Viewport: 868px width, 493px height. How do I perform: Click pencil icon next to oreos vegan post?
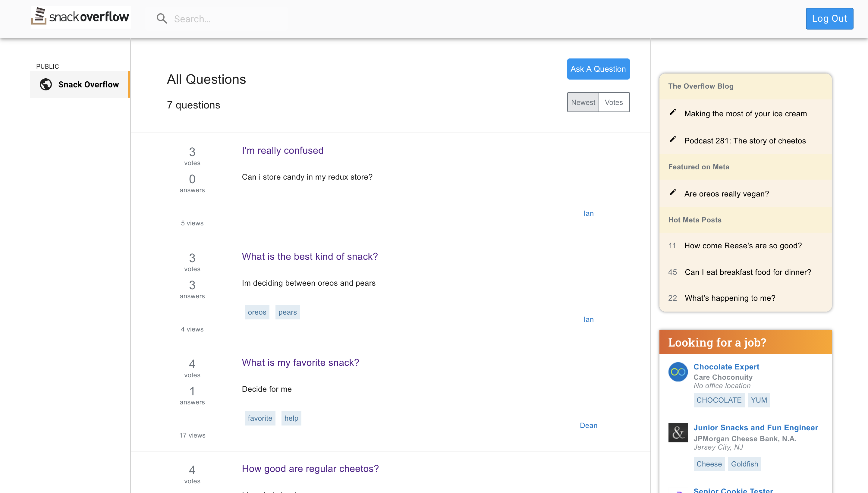click(673, 193)
